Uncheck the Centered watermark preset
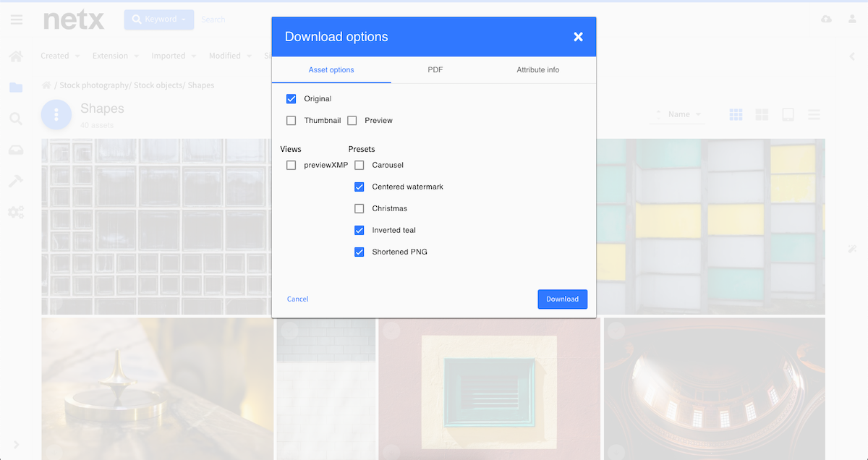 [x=359, y=187]
